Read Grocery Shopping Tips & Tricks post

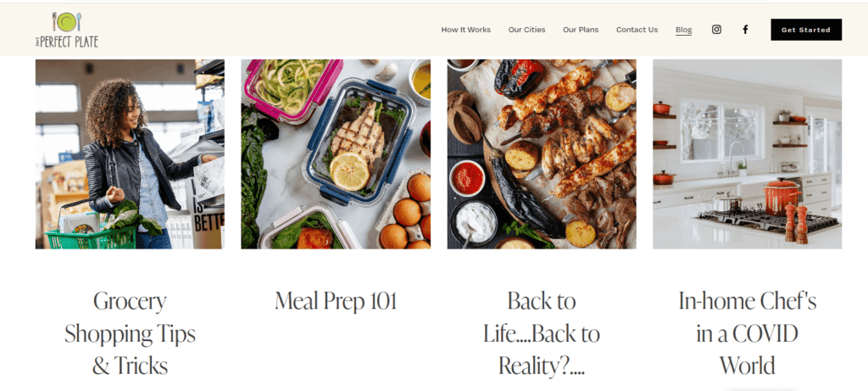click(x=130, y=333)
